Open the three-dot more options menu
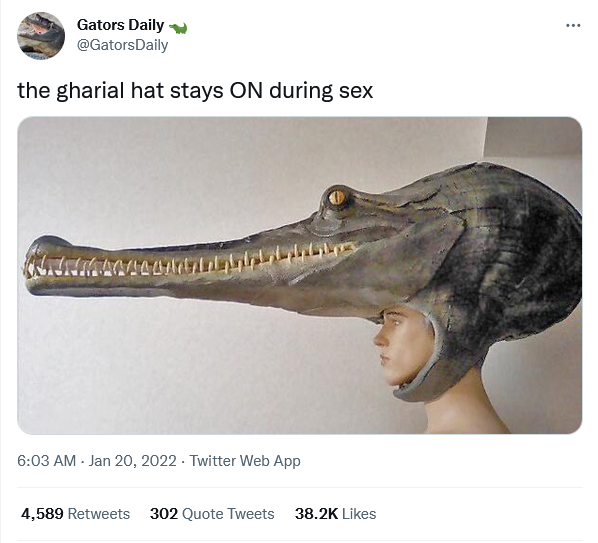Screen dimensions: 598x543 [x=573, y=26]
